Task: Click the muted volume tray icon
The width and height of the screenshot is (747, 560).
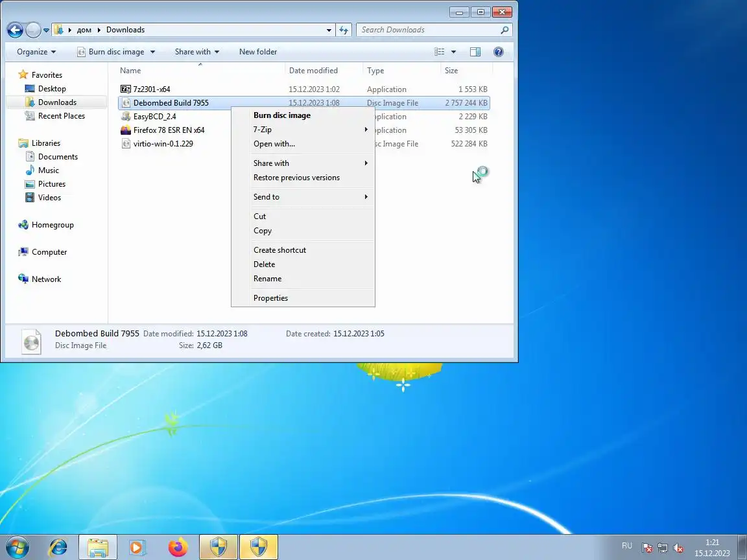Action: 678,548
